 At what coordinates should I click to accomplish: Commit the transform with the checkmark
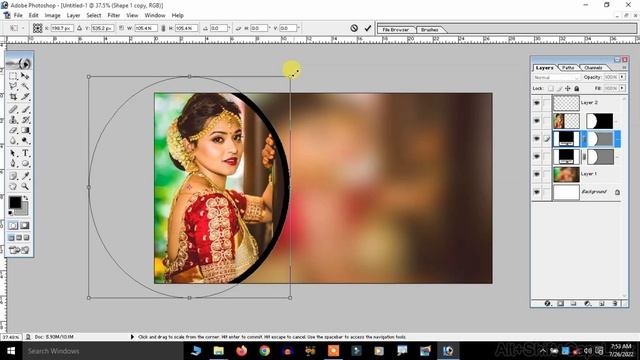coord(368,28)
